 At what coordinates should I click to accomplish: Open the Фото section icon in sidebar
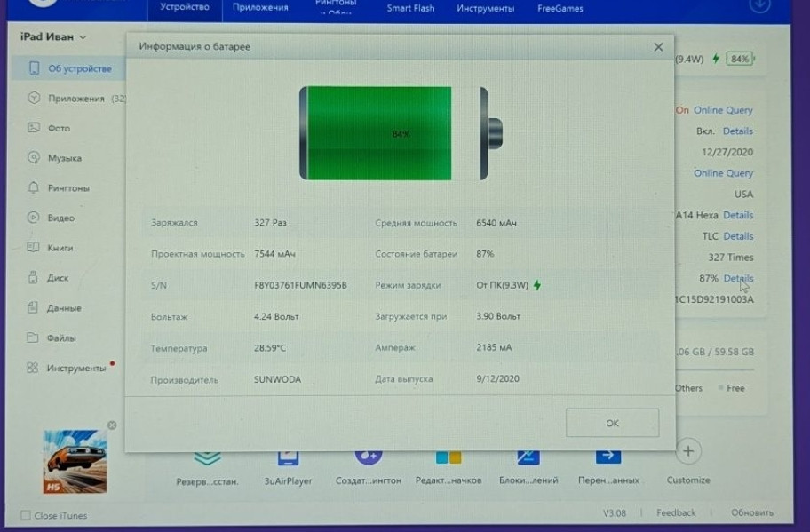point(34,128)
